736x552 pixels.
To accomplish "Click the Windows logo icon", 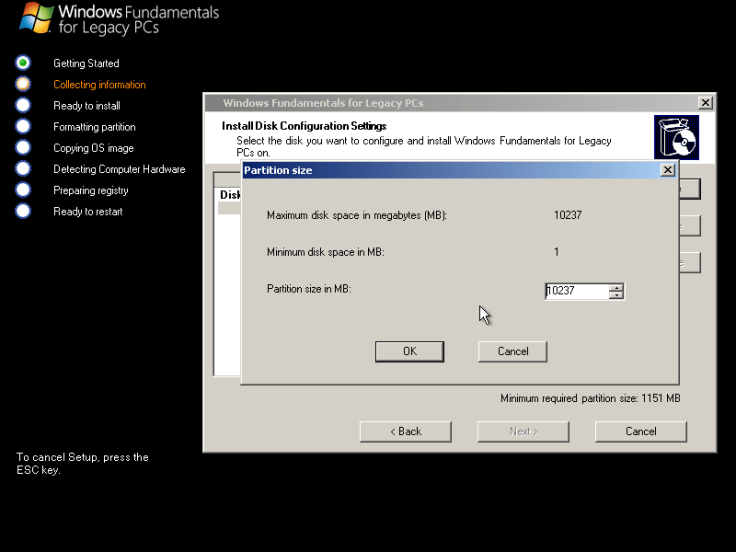I will [36, 17].
